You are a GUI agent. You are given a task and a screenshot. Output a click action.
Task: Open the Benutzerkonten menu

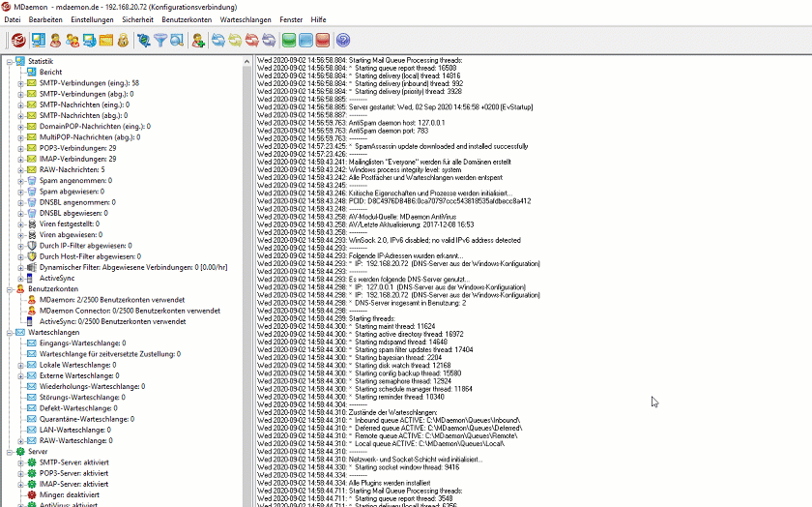pos(186,19)
